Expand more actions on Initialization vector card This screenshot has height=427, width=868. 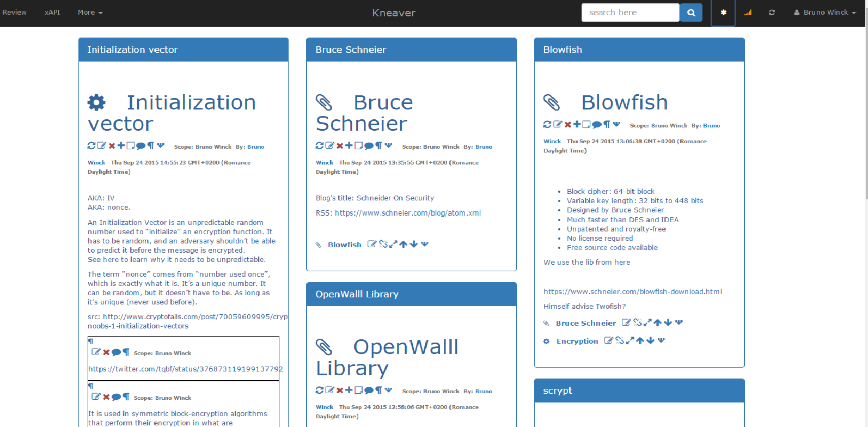161,145
